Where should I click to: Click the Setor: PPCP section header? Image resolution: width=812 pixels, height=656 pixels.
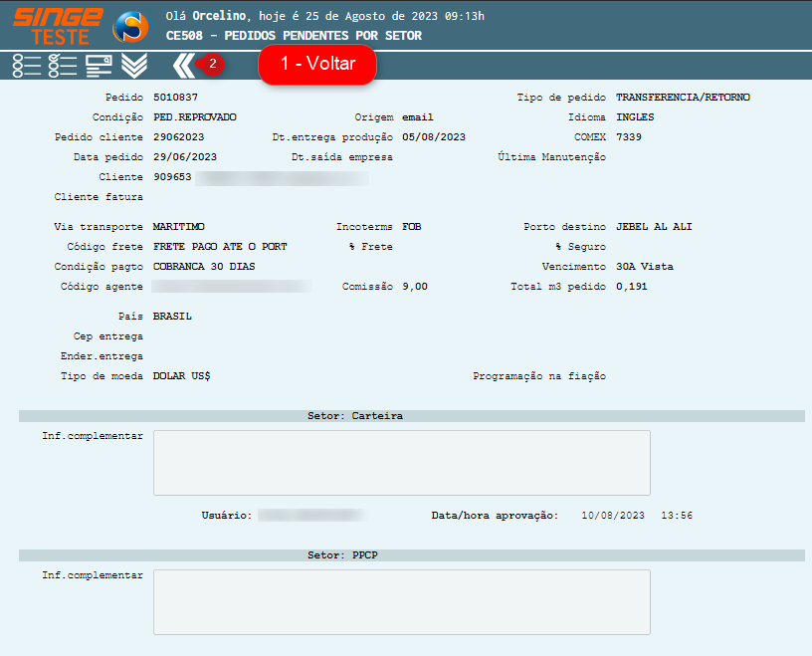click(x=412, y=555)
